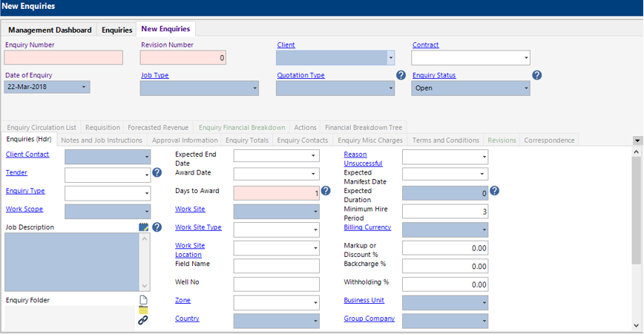644x335 pixels.
Task: Open the Enquiry Contacts tab
Action: [x=302, y=140]
